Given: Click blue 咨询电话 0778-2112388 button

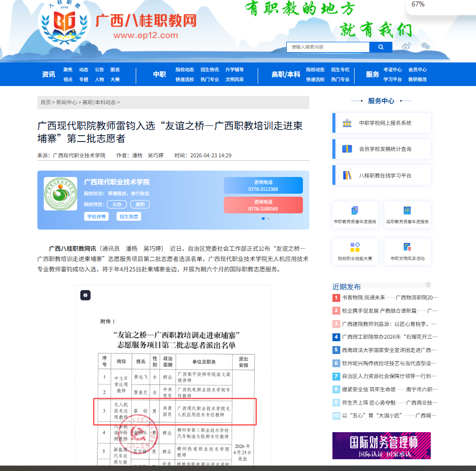Looking at the screenshot, I should [x=263, y=185].
